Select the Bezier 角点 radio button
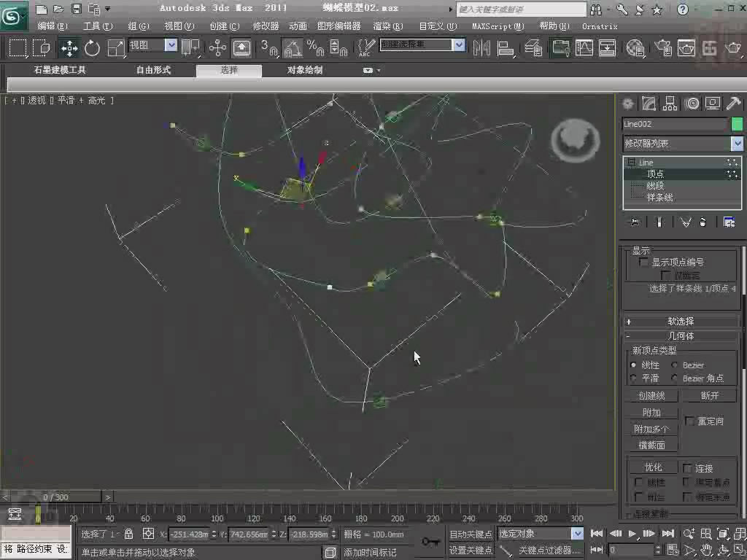 [x=675, y=378]
